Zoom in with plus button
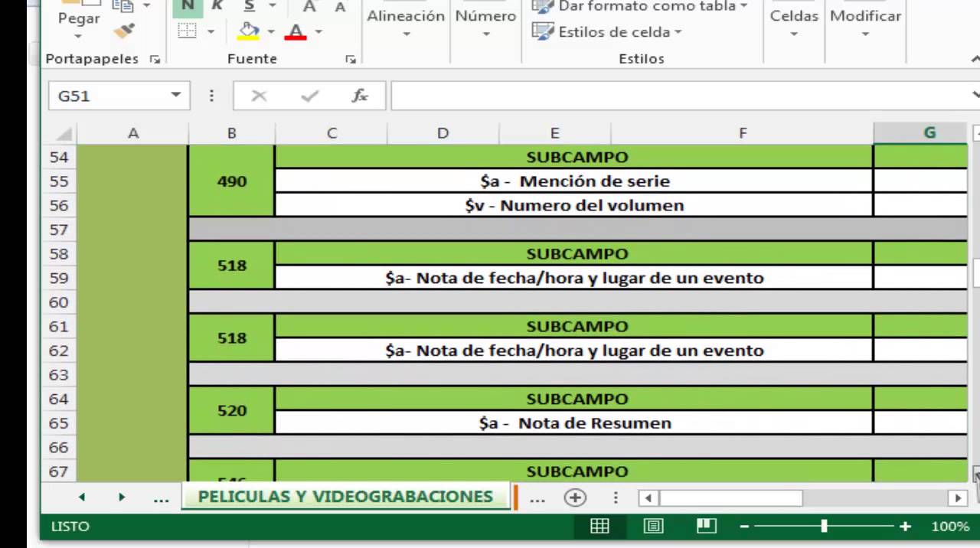The width and height of the screenshot is (980, 548). (x=906, y=527)
